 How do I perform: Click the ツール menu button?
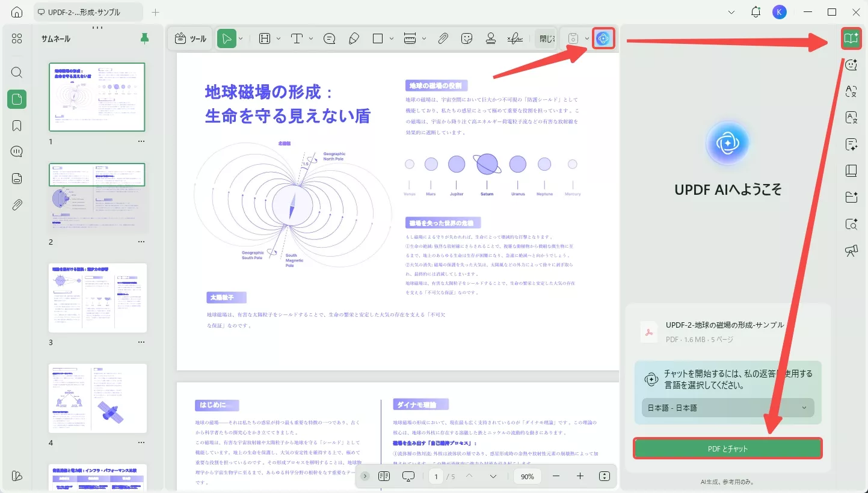click(189, 38)
